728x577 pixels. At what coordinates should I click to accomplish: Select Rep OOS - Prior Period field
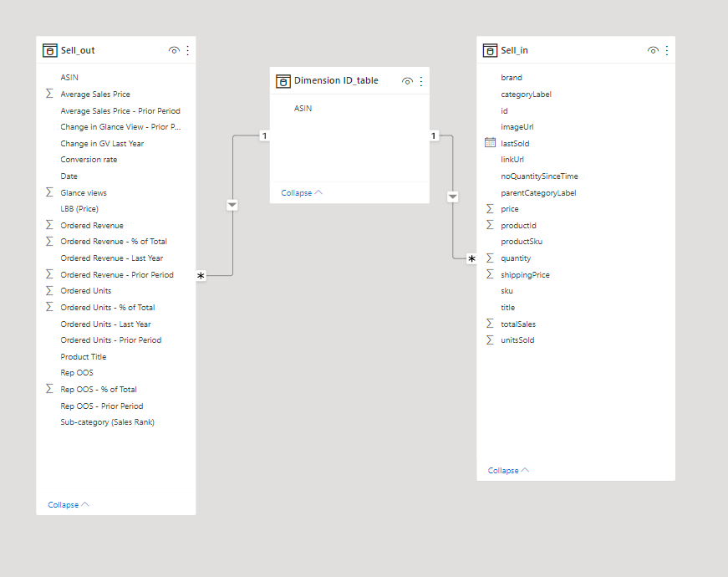(x=102, y=406)
